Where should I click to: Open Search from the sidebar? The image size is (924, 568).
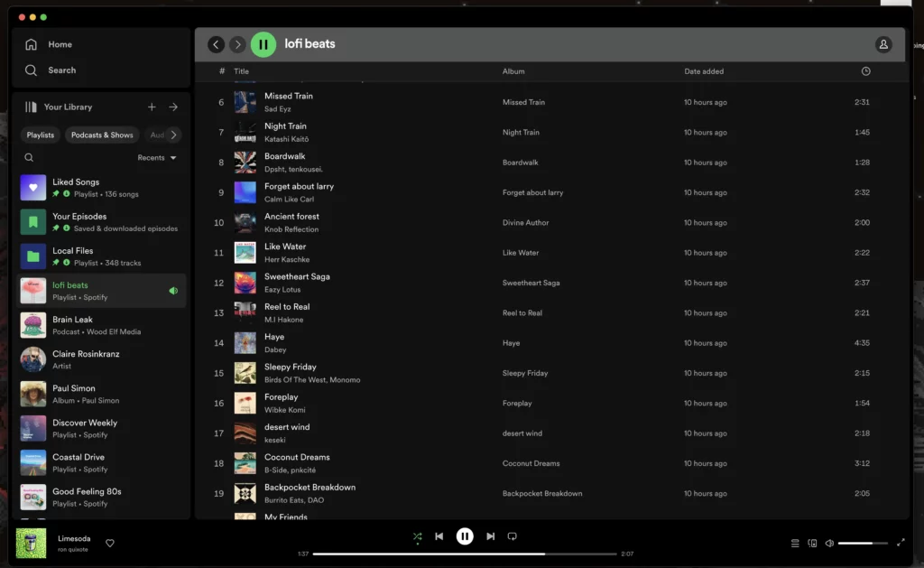pos(32,70)
